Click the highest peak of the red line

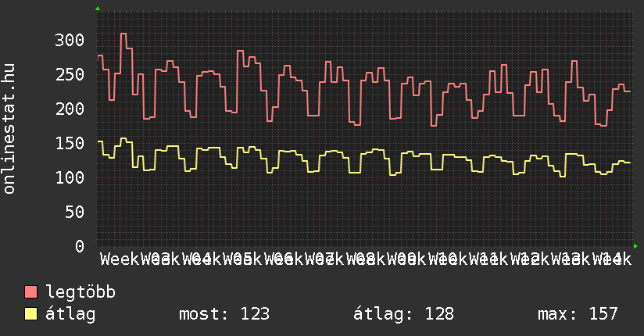click(123, 34)
